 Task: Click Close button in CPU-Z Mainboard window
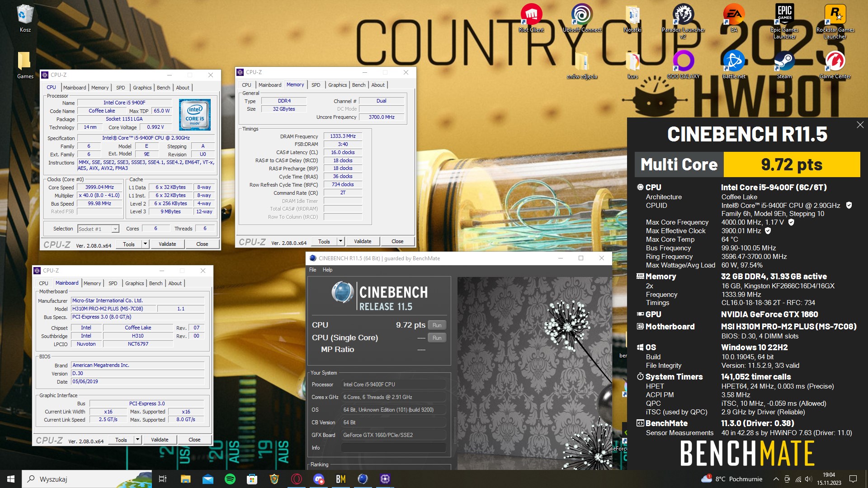coord(194,440)
